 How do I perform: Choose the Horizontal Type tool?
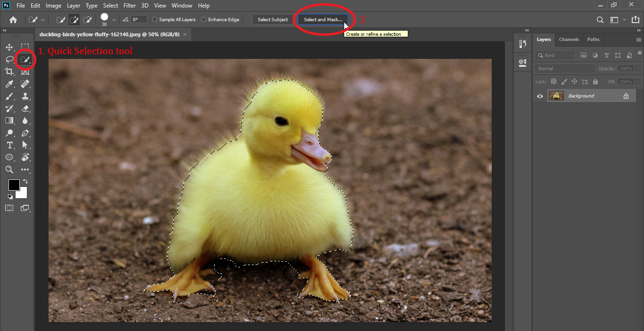9,145
